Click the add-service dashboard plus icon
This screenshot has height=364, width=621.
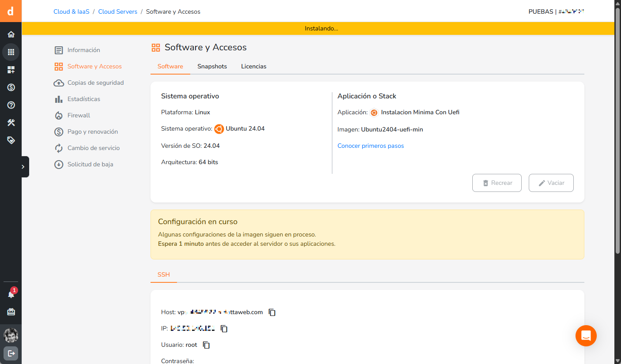pyautogui.click(x=11, y=70)
